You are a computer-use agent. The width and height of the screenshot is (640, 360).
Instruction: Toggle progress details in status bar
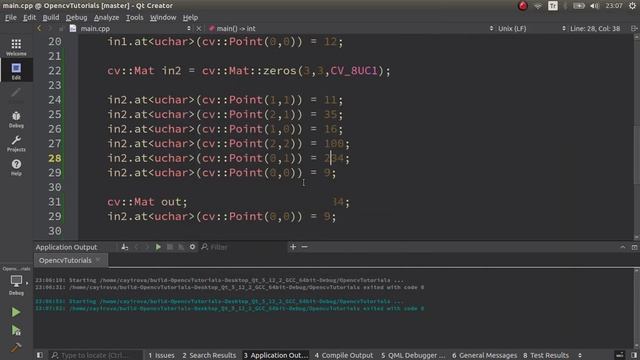[x=620, y=355]
